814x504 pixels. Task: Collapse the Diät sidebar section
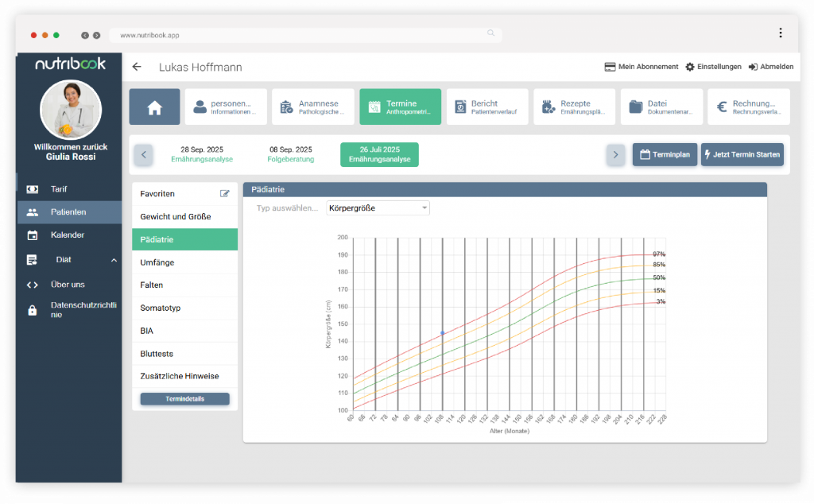point(114,260)
